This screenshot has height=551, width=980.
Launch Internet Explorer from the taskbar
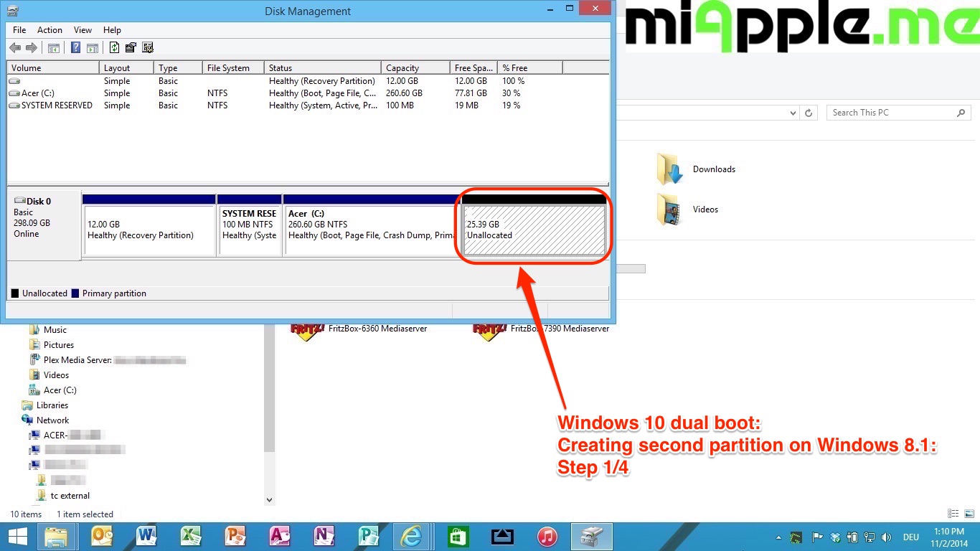click(413, 537)
